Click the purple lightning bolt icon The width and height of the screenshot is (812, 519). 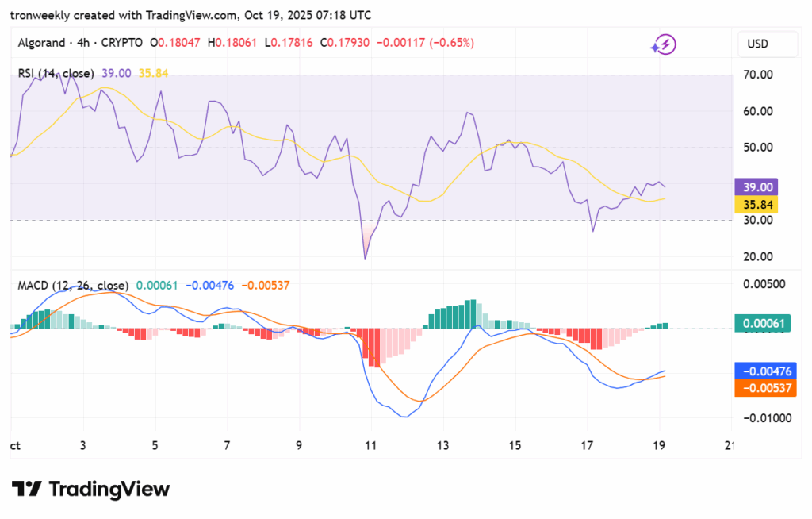point(662,44)
